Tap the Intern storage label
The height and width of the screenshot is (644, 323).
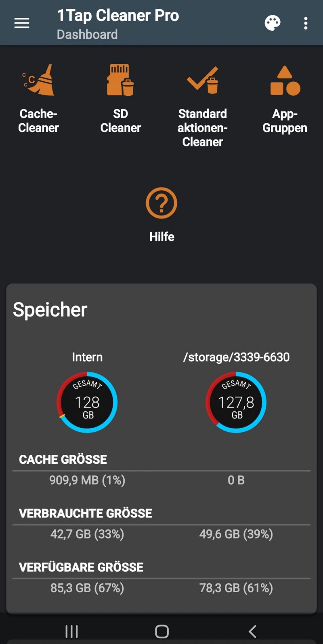87,357
